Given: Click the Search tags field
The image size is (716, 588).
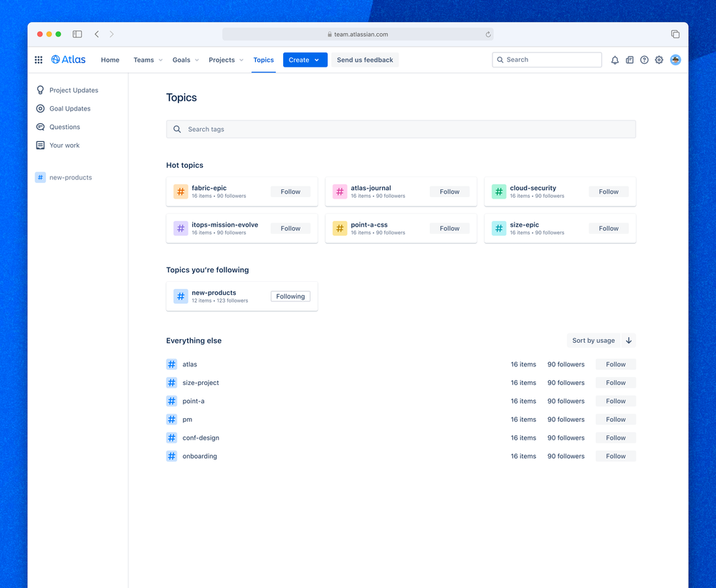Looking at the screenshot, I should pyautogui.click(x=401, y=129).
